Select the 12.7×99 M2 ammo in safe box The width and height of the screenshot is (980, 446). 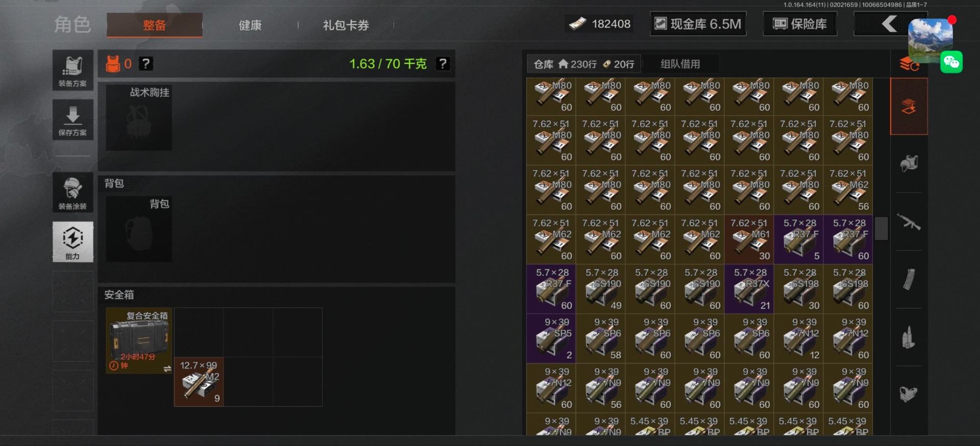tap(199, 382)
